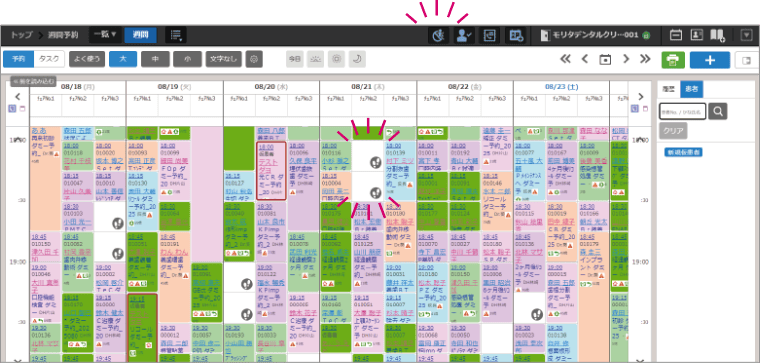Switch to 履歴 tab

point(669,89)
